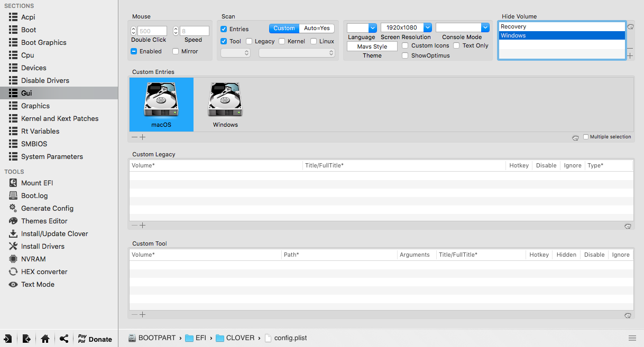Check the Text Only option
Image resolution: width=644 pixels, height=347 pixels.
coord(456,45)
